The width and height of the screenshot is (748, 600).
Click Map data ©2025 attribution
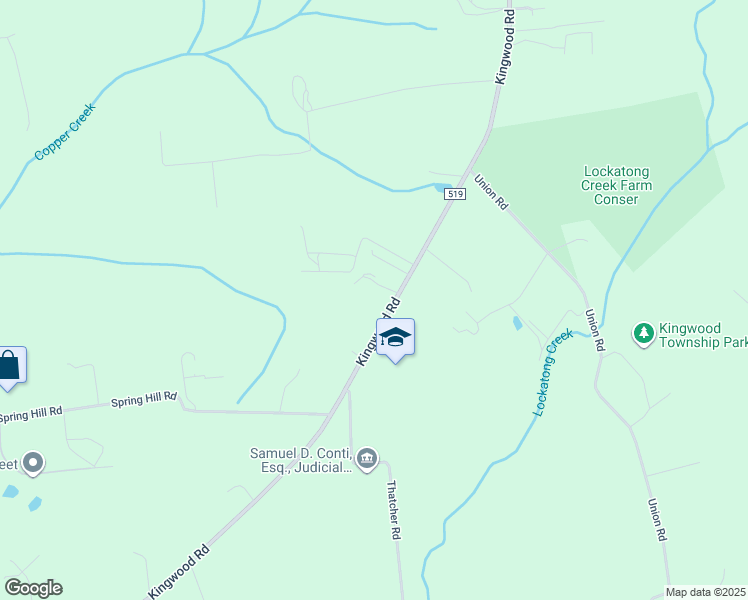tap(705, 592)
